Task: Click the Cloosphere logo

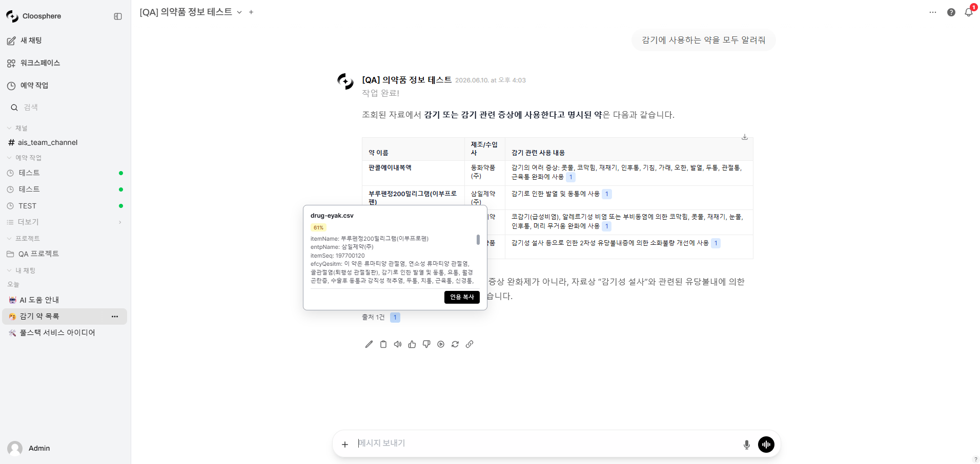Action: coord(12,16)
